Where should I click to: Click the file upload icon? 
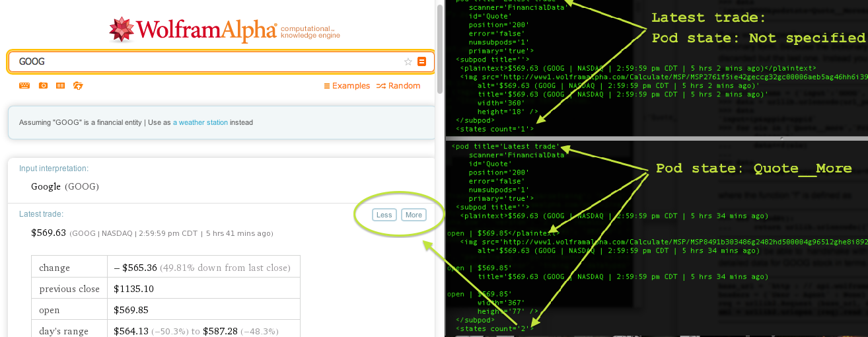click(78, 86)
